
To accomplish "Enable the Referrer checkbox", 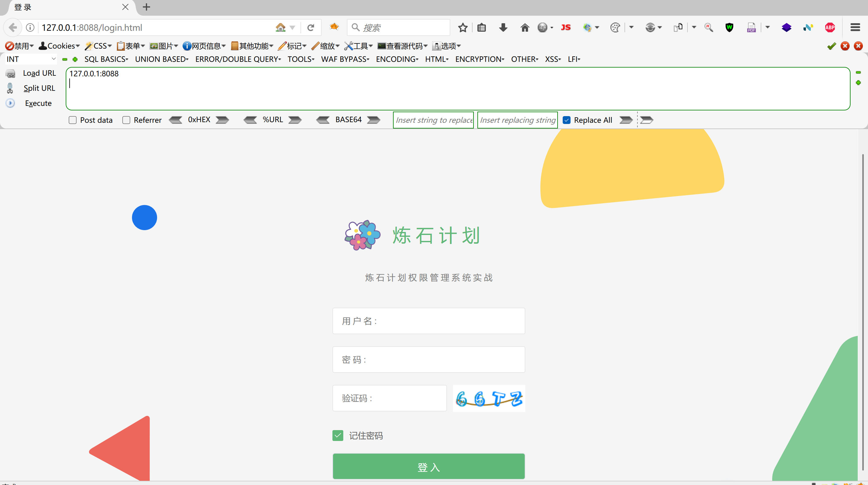I will tap(126, 120).
